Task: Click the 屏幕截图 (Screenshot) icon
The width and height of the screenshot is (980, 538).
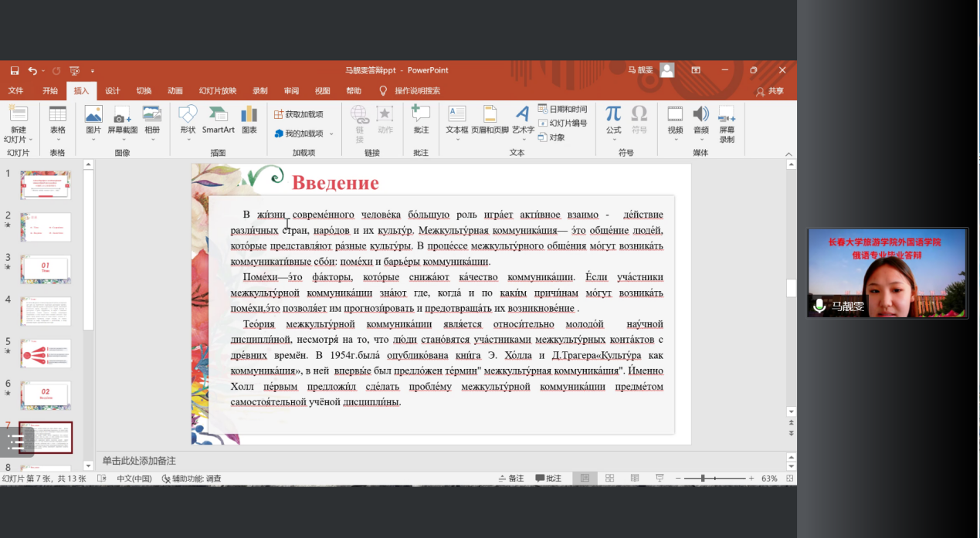Action: pos(122,114)
